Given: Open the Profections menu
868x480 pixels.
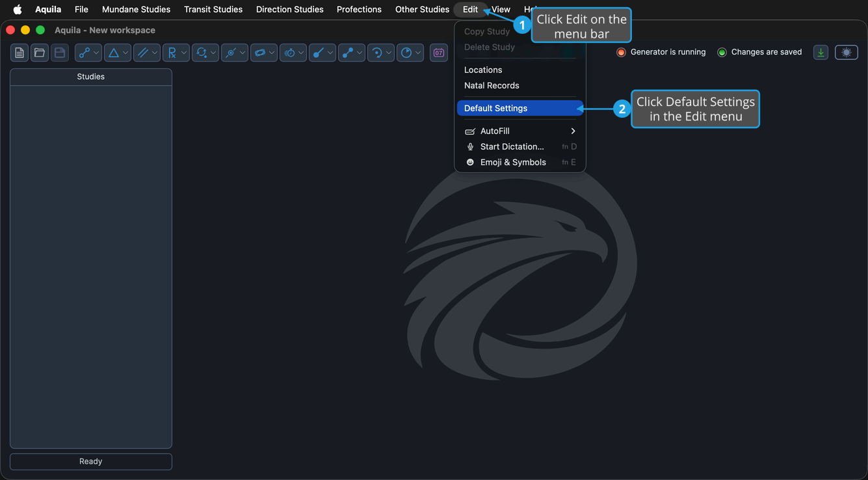Looking at the screenshot, I should tap(359, 9).
